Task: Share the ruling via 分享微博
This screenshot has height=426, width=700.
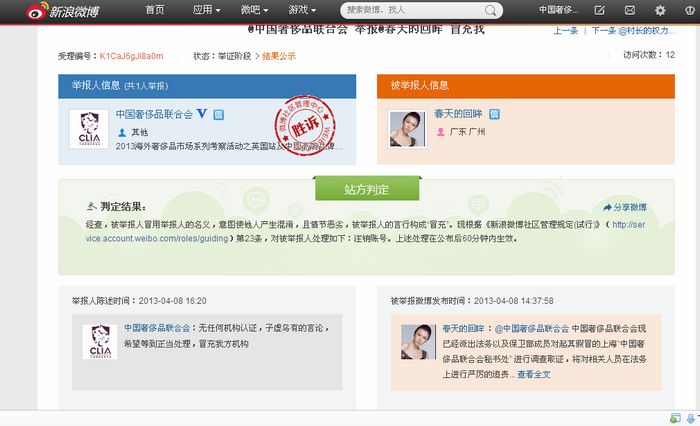Action: pyautogui.click(x=625, y=207)
